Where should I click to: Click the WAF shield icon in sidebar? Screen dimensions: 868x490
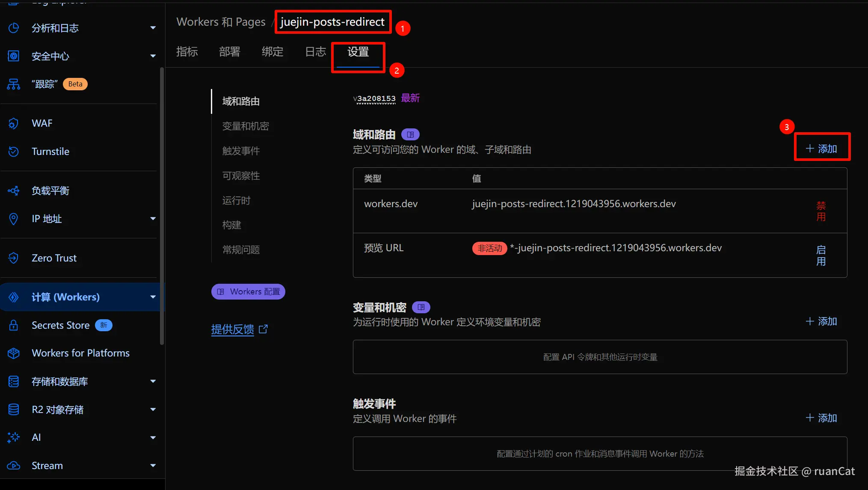tap(13, 123)
